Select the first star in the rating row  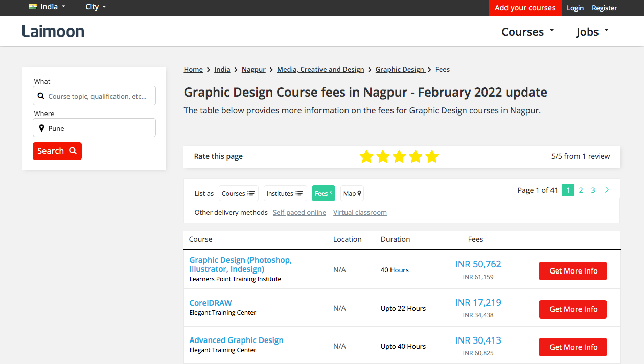click(366, 156)
